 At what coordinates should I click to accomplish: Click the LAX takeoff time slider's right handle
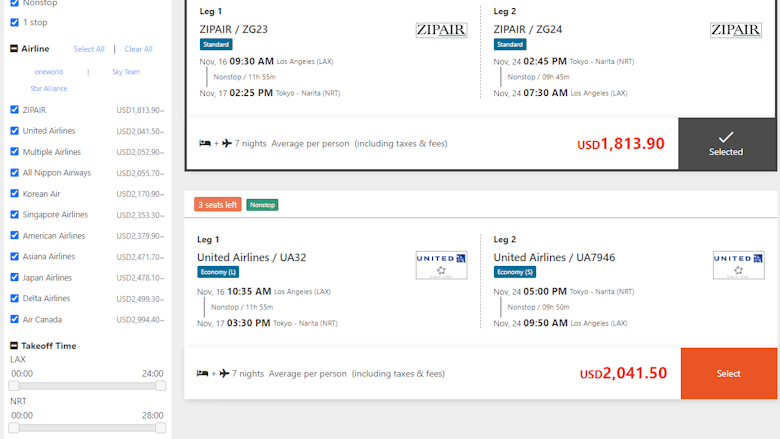tap(161, 385)
